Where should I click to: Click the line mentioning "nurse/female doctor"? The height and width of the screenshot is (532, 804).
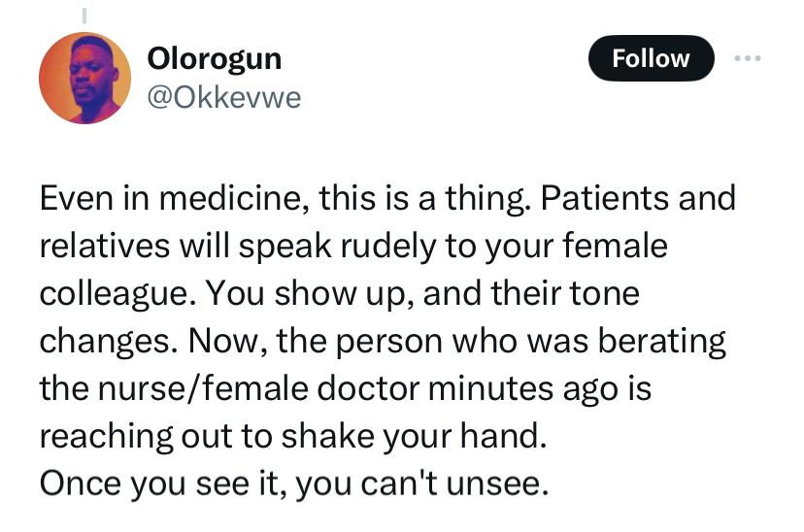345,388
